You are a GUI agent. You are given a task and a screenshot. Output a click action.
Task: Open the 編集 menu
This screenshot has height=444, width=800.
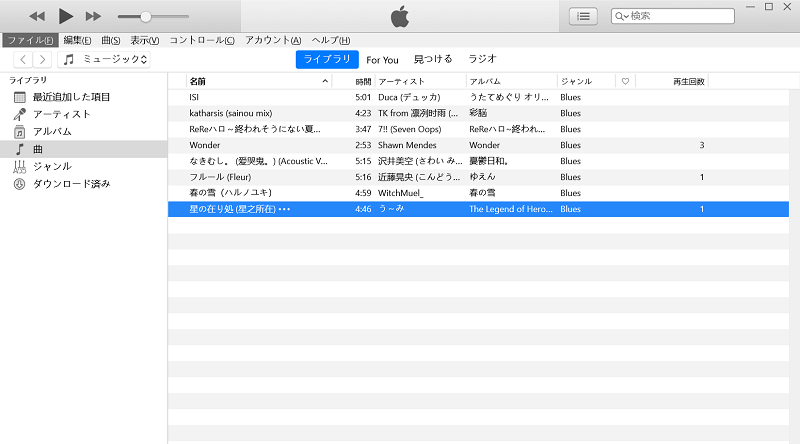tap(77, 40)
